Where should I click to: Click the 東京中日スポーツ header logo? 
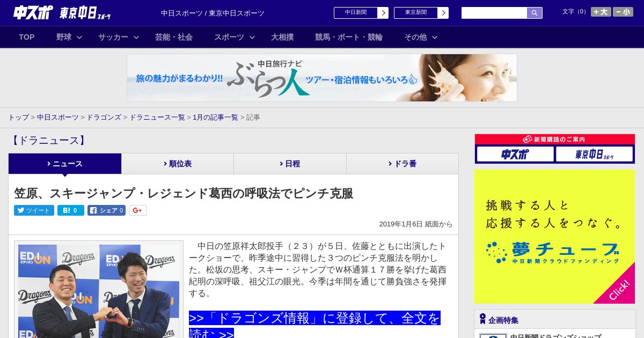(x=86, y=13)
